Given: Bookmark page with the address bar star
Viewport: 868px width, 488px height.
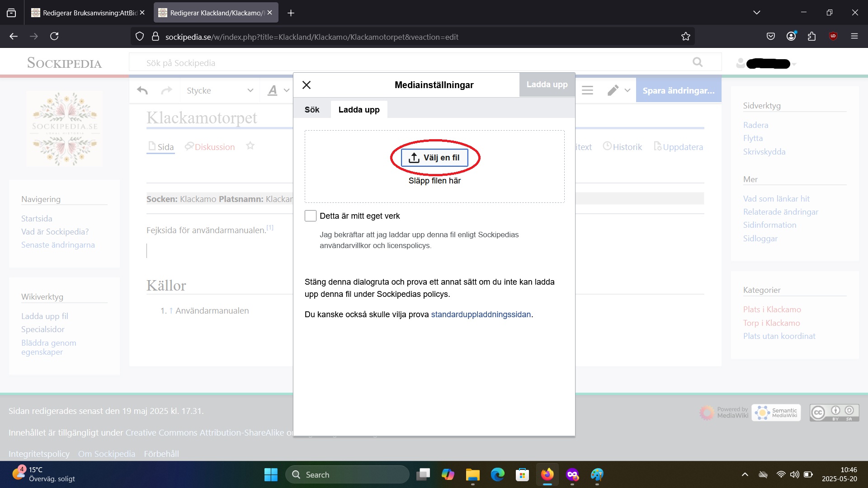Looking at the screenshot, I should click(x=686, y=37).
